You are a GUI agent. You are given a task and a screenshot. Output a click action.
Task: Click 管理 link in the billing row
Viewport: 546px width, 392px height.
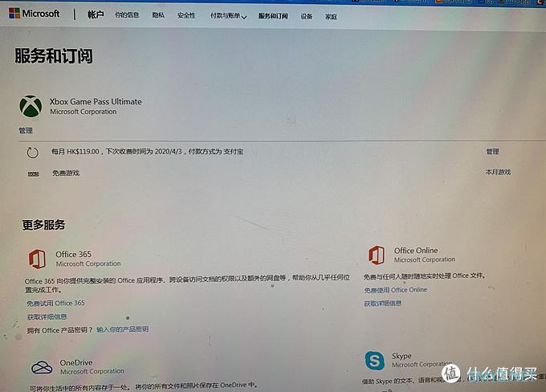492,152
